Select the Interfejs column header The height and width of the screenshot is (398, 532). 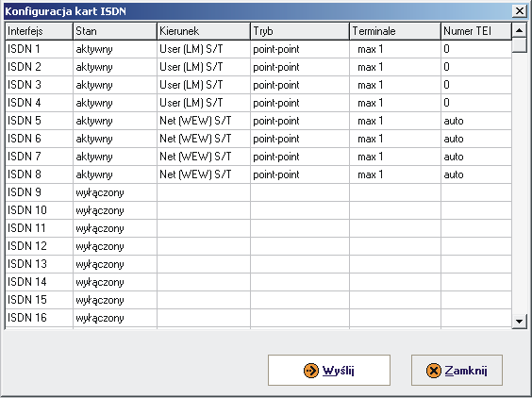pyautogui.click(x=39, y=31)
